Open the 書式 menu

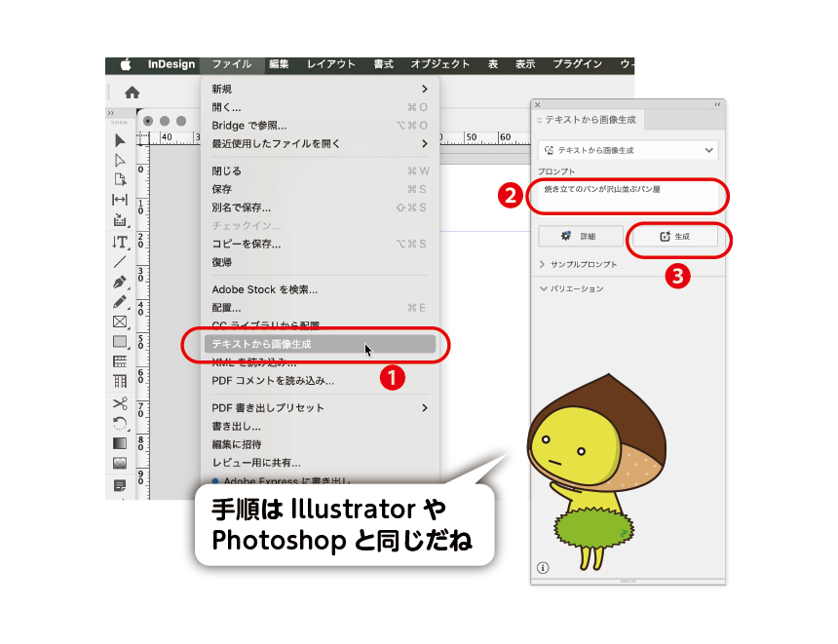[x=384, y=64]
